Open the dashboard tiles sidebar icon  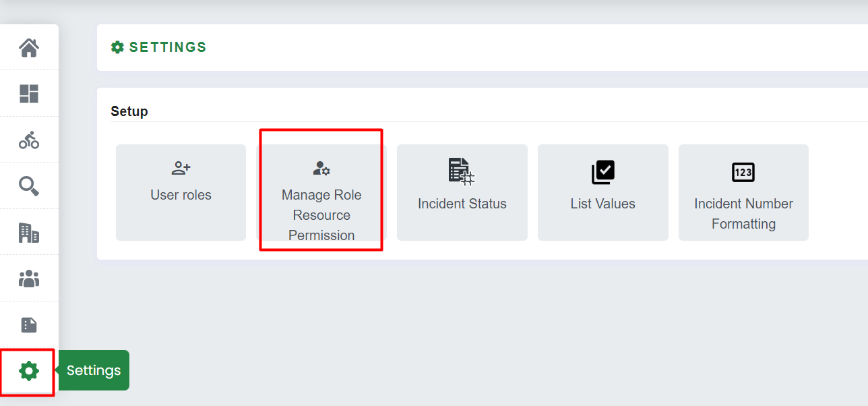coord(29,94)
